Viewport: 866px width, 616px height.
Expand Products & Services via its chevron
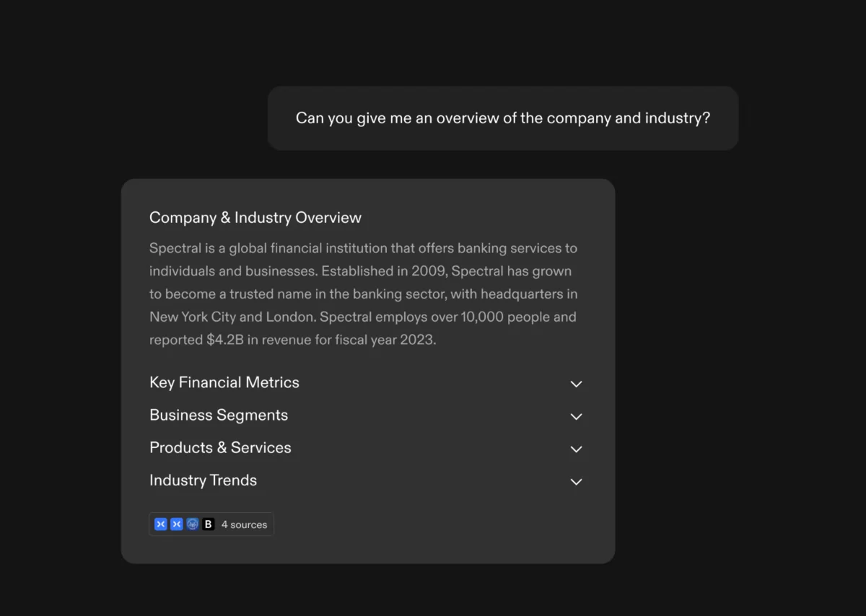point(576,449)
